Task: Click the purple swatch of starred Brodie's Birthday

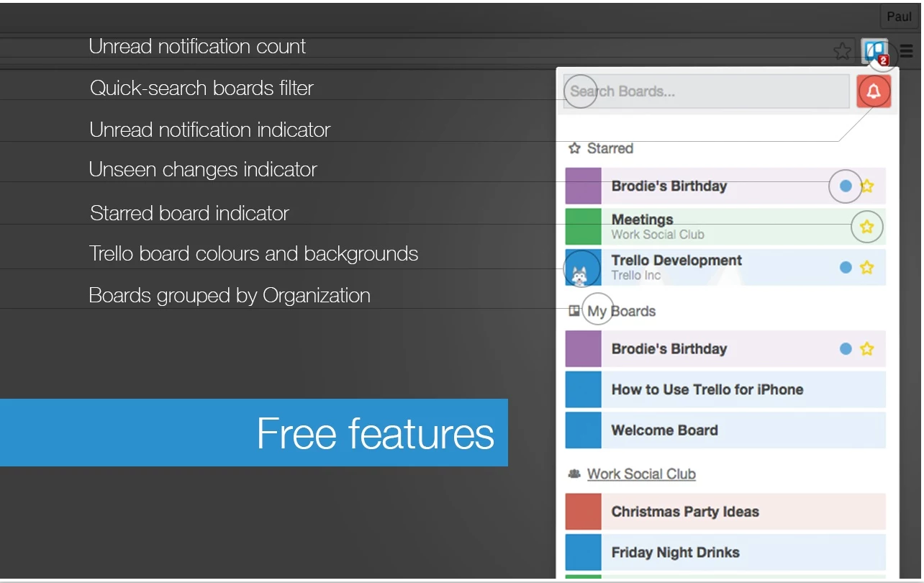Action: tap(584, 186)
